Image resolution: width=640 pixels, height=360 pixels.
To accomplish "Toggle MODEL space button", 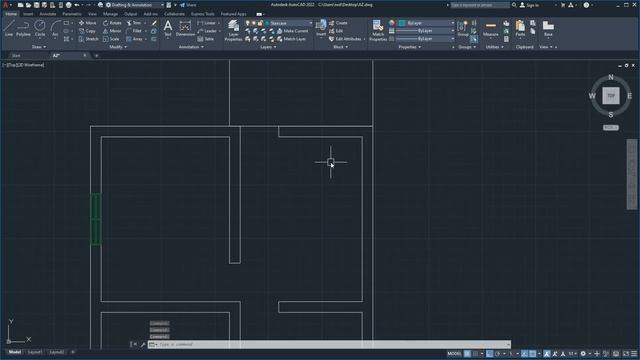I will (454, 353).
